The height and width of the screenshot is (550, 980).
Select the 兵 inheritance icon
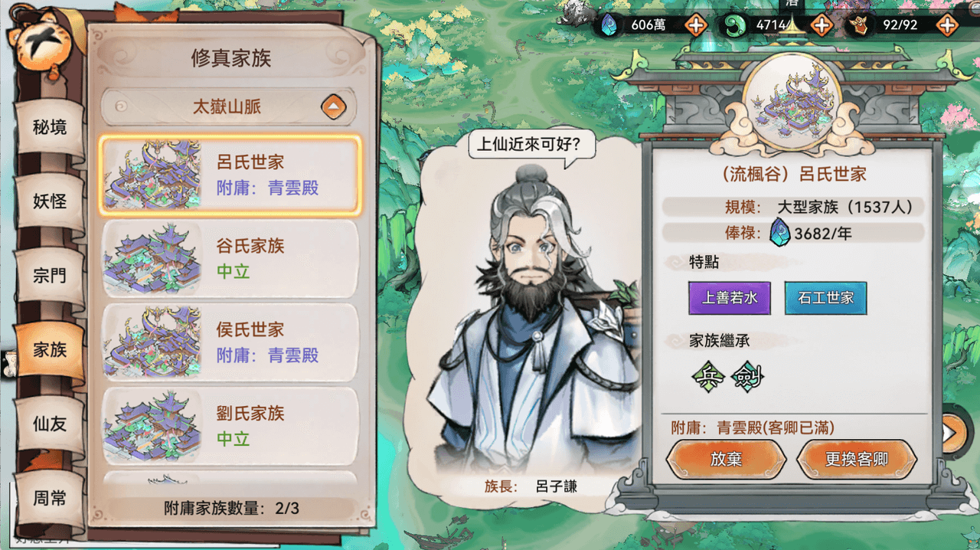(x=707, y=376)
